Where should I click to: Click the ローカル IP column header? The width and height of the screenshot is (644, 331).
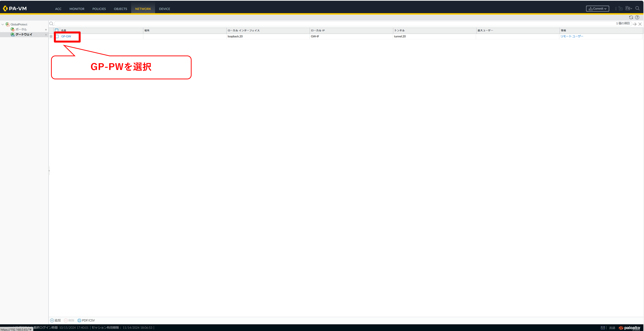[x=351, y=31]
